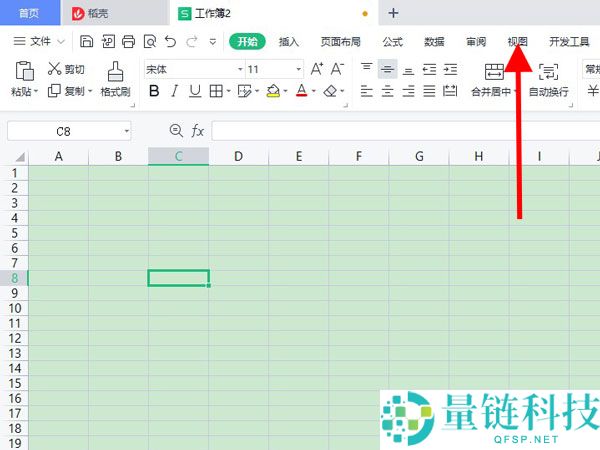
Task: Click the Save icon in quick toolbar
Action: (x=86, y=41)
